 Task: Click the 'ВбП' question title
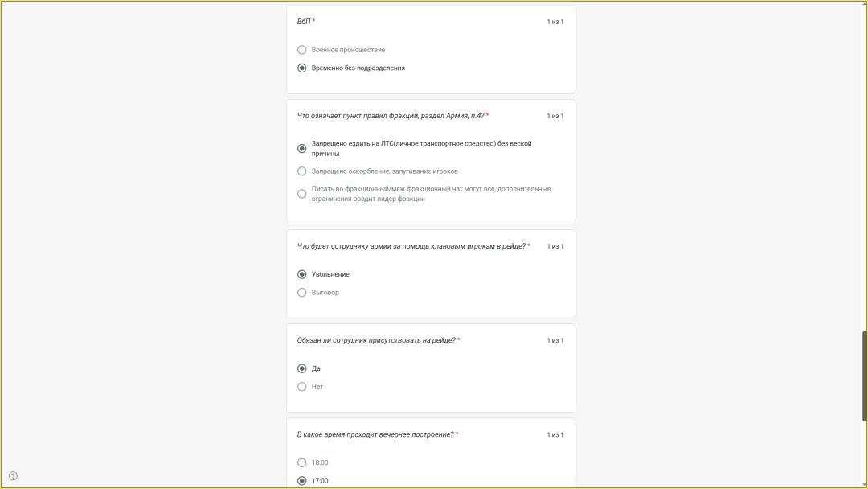click(x=304, y=22)
